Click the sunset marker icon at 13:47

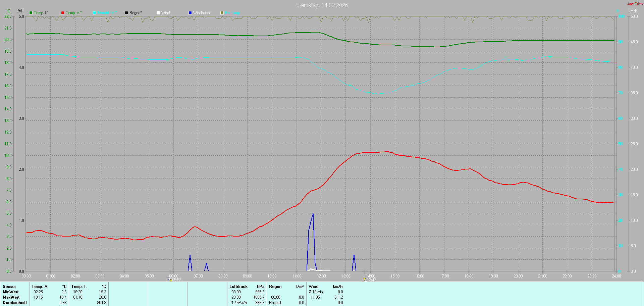coord(365,279)
